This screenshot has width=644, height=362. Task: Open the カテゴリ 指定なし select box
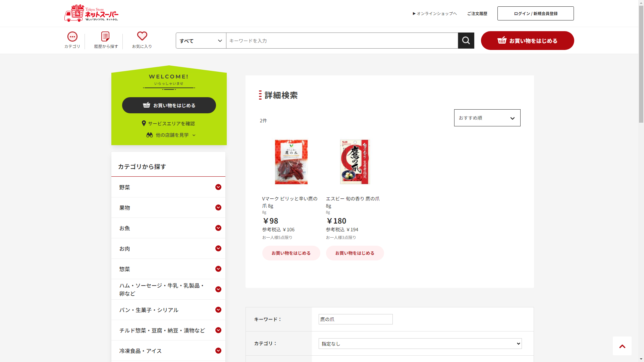[420, 344]
